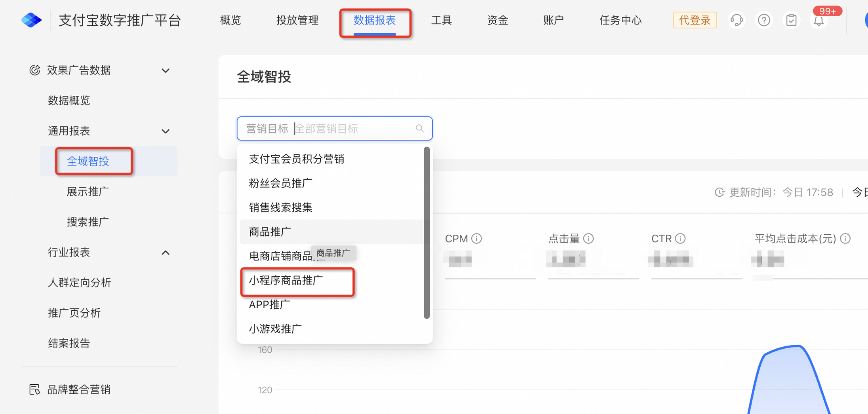
Task: Select the CTR metric card
Action: [697, 255]
